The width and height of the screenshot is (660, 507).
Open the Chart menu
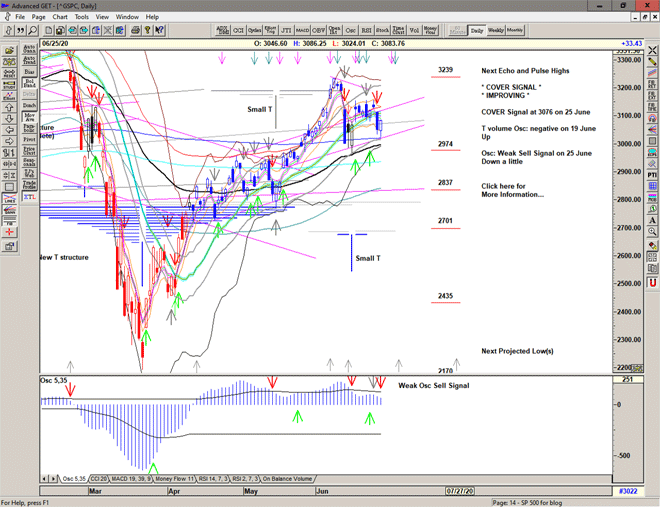pos(60,17)
